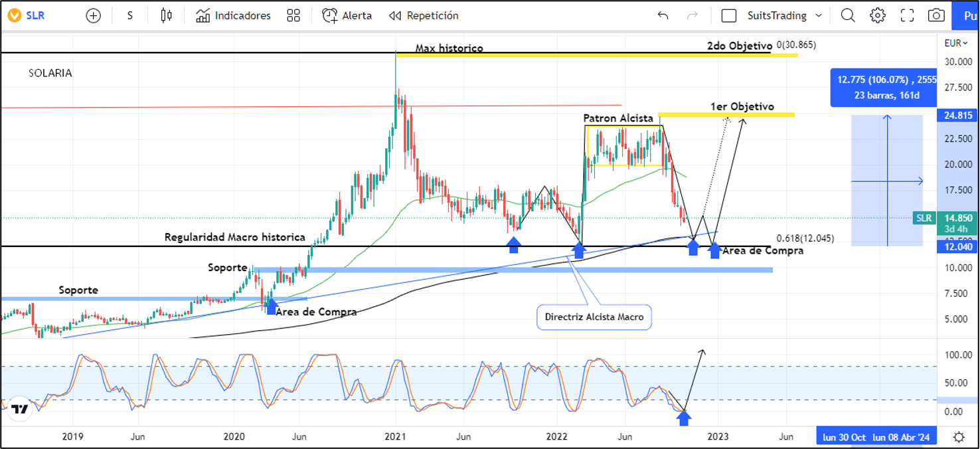
Task: Click the lun 30 Oct date marker
Action: (x=844, y=436)
